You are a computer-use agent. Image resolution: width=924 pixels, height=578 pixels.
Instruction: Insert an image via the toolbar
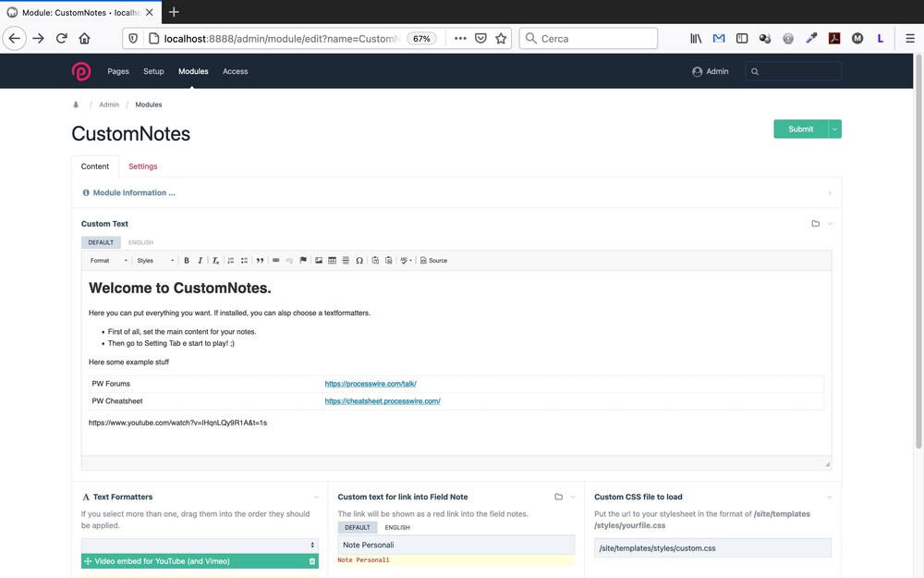[319, 261]
